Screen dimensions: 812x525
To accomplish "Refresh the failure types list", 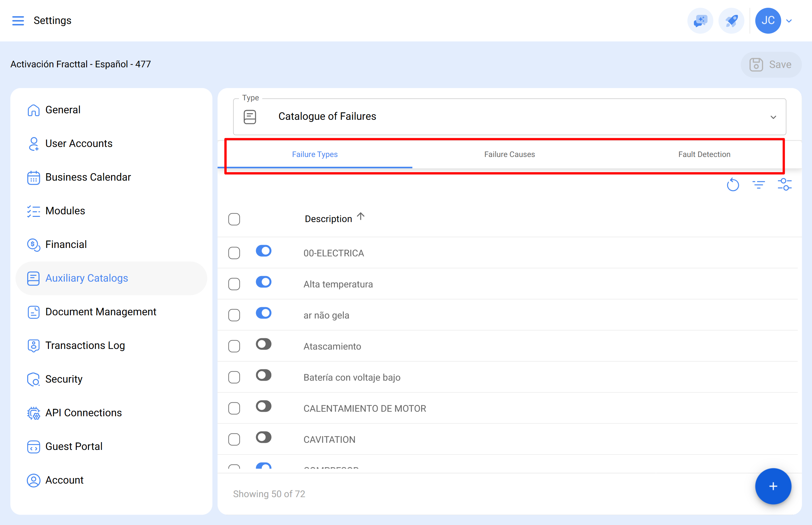I will click(733, 184).
